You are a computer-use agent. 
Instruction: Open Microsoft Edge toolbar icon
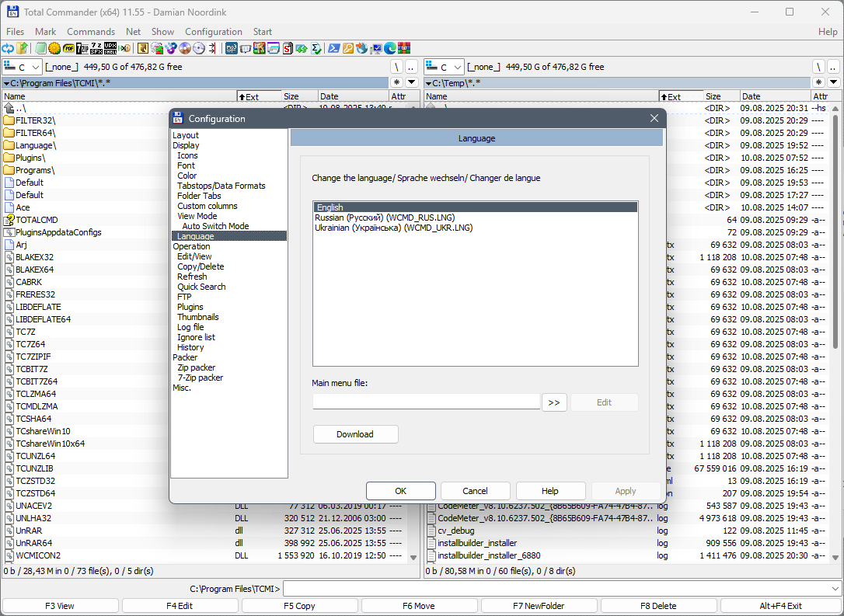[390, 48]
